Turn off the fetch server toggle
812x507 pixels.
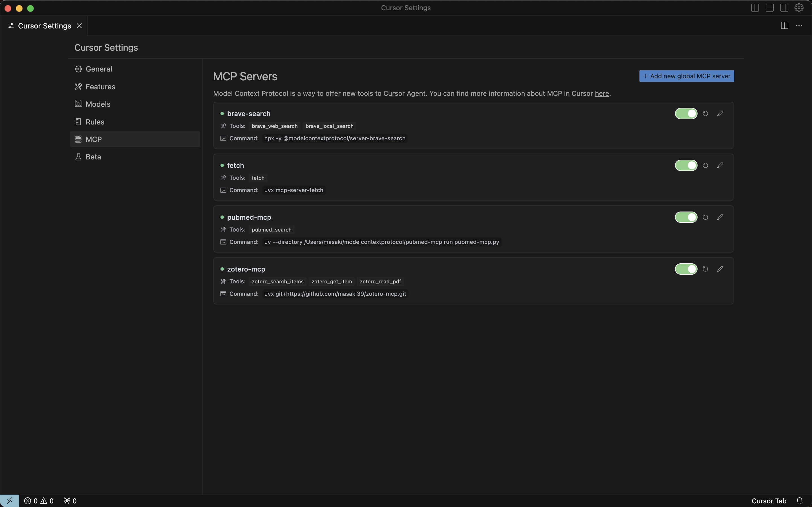click(686, 165)
